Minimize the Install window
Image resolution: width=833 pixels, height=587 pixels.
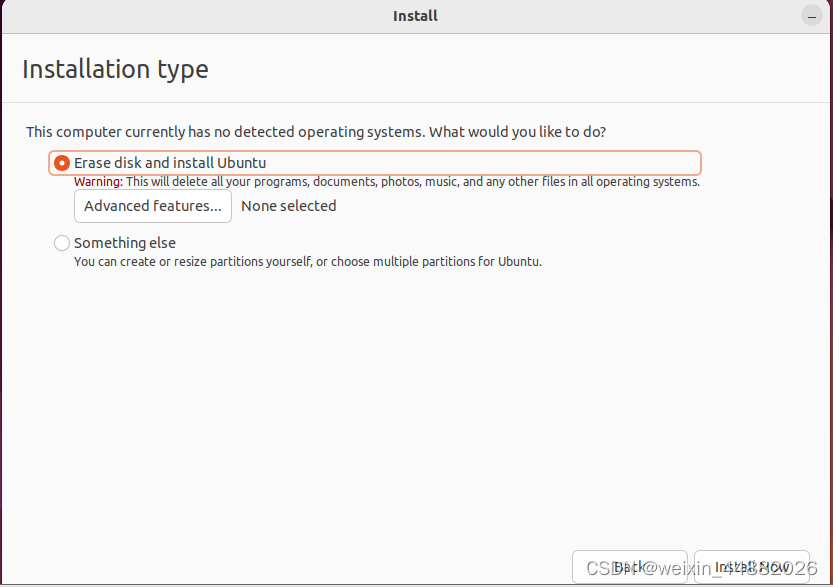(812, 16)
